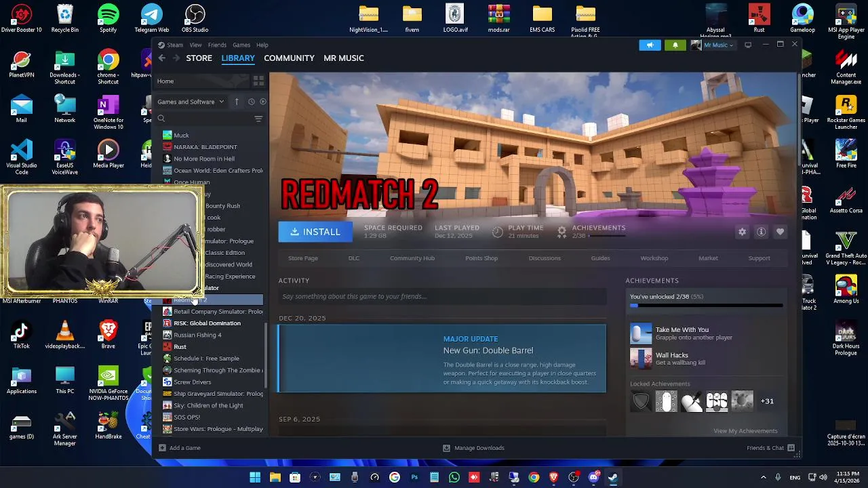Click View My Achievements link
The image size is (868, 488).
pyautogui.click(x=745, y=431)
